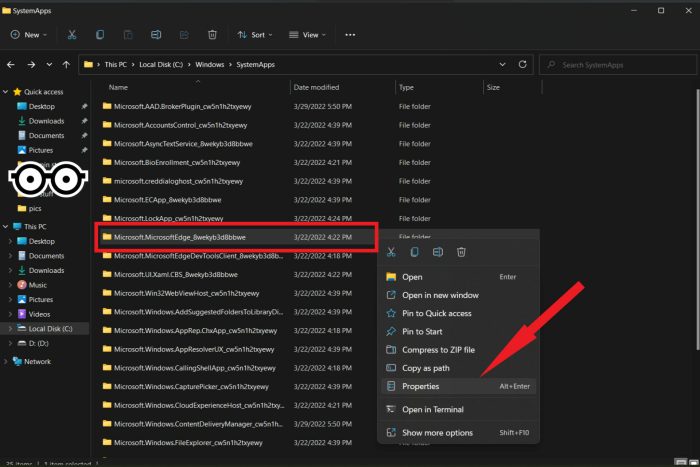Open the Sort dropdown
This screenshot has width=700, height=467.
tap(255, 35)
